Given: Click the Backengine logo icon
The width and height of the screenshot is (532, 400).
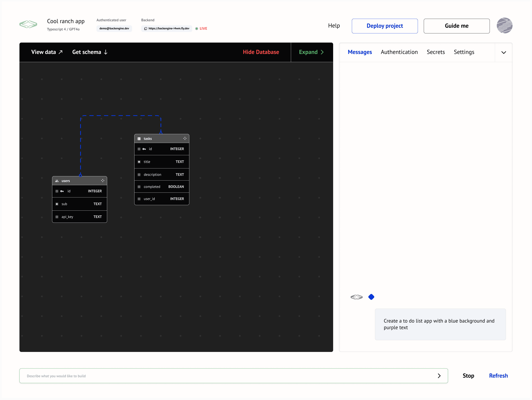Looking at the screenshot, I should click(28, 24).
